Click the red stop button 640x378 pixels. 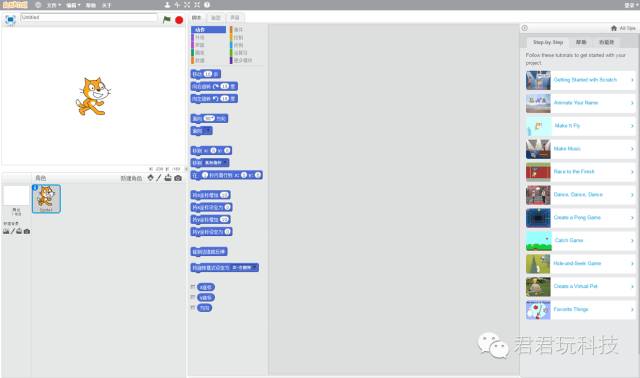179,20
